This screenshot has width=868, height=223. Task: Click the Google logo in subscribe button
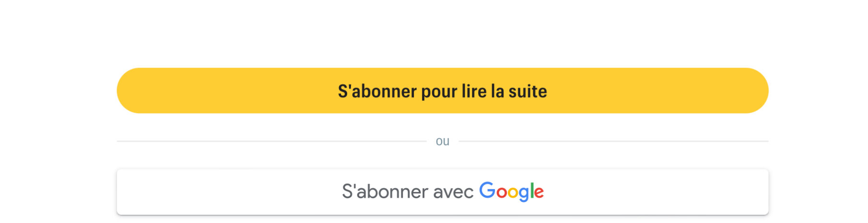(x=511, y=191)
